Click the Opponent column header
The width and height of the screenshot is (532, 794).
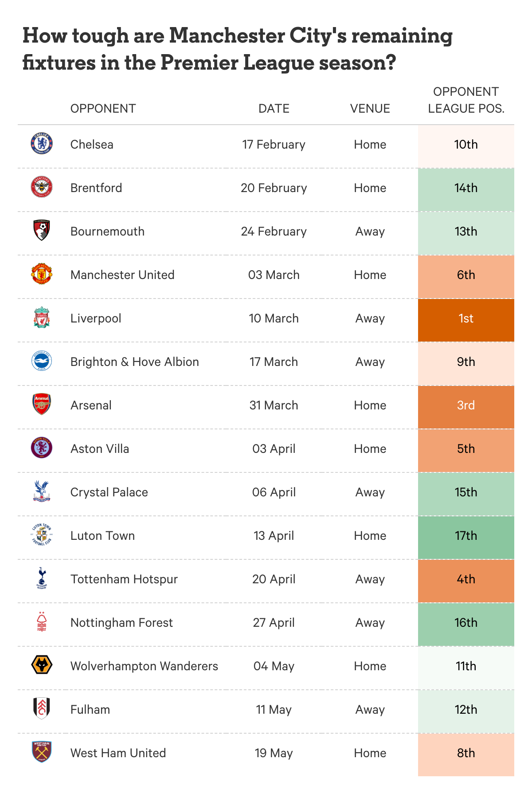pos(103,109)
